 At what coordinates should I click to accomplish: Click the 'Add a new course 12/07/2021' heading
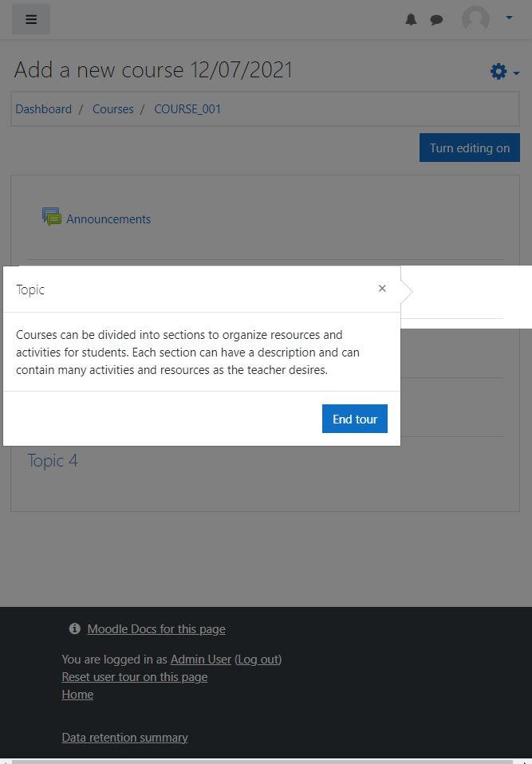point(153,69)
